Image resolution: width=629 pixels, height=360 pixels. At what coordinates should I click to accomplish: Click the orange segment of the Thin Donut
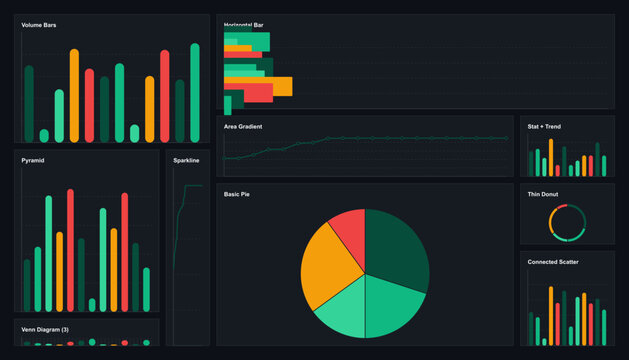pyautogui.click(x=552, y=221)
